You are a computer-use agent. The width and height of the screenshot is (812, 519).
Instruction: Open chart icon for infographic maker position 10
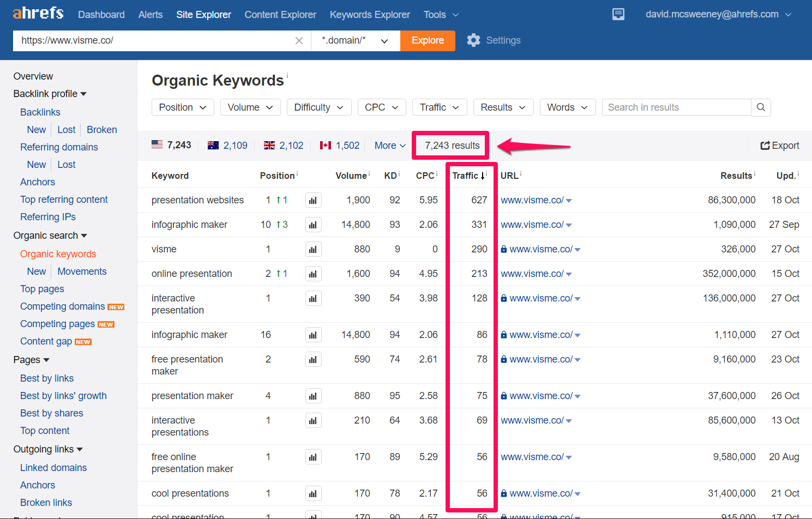pos(313,225)
